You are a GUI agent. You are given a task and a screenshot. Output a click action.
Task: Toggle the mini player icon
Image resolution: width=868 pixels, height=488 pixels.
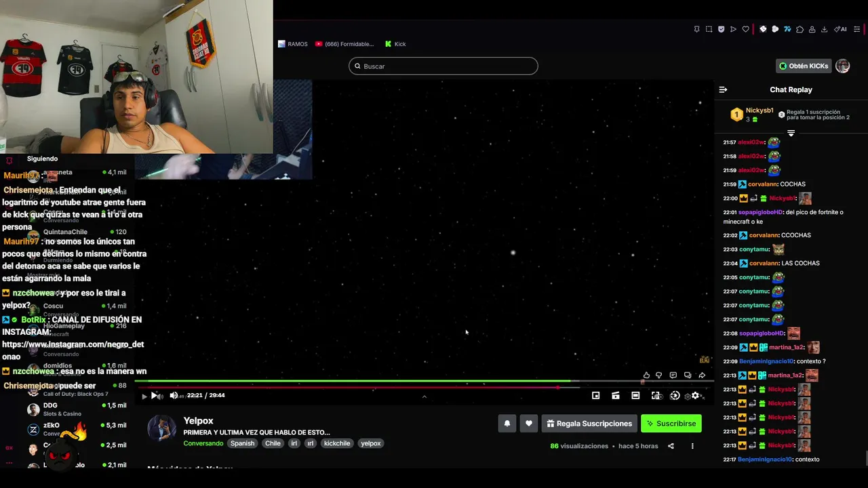(595, 396)
